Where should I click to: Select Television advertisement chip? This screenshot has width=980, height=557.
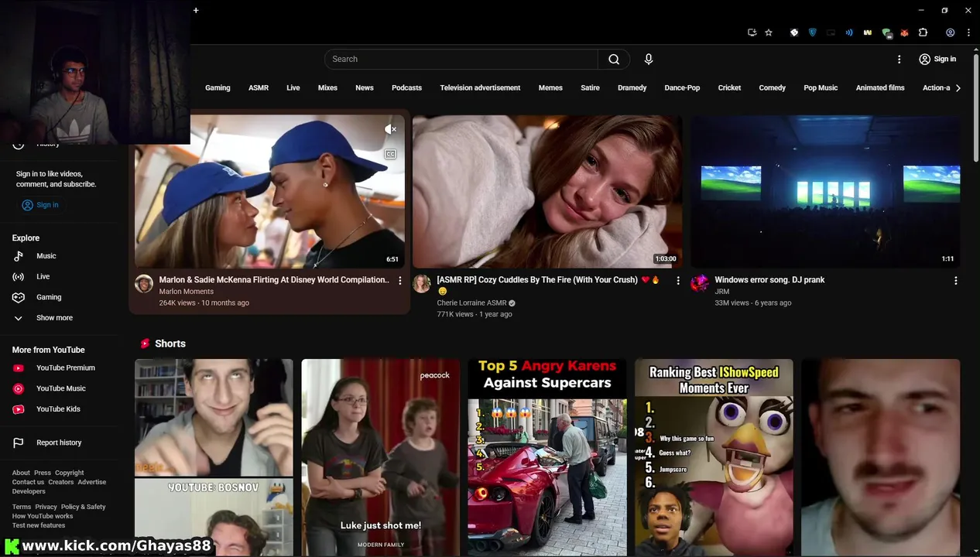(x=480, y=88)
